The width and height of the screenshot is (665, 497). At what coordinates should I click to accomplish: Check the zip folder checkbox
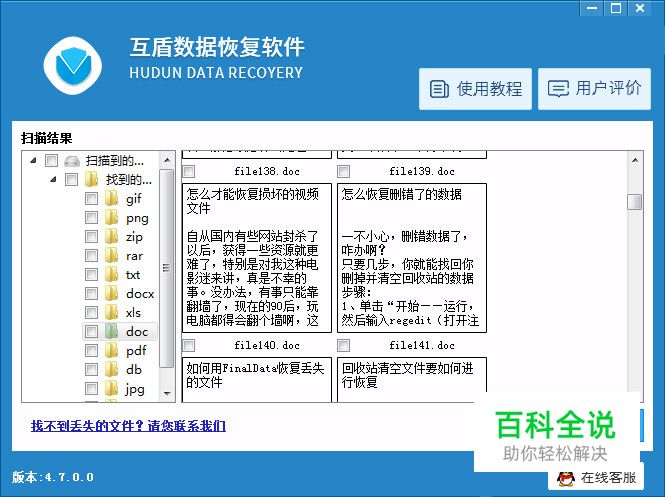[x=91, y=236]
